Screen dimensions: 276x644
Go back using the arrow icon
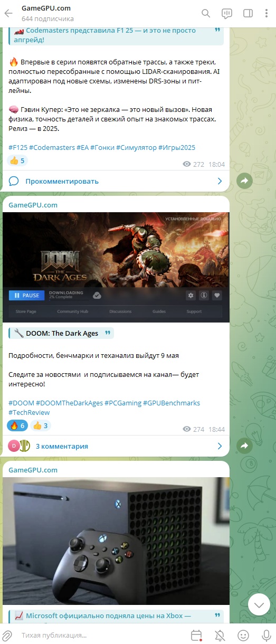(x=9, y=13)
